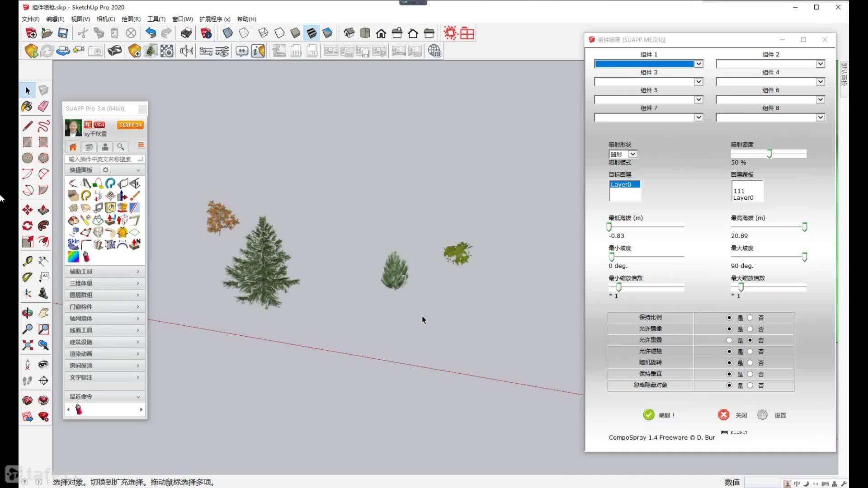The image size is (868, 488).
Task: Expand the 渲染动画 category
Action: 105,354
